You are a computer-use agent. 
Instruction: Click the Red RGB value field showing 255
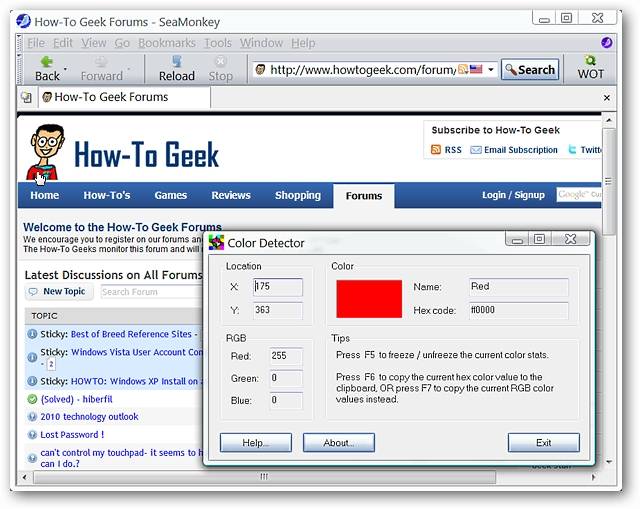point(286,356)
